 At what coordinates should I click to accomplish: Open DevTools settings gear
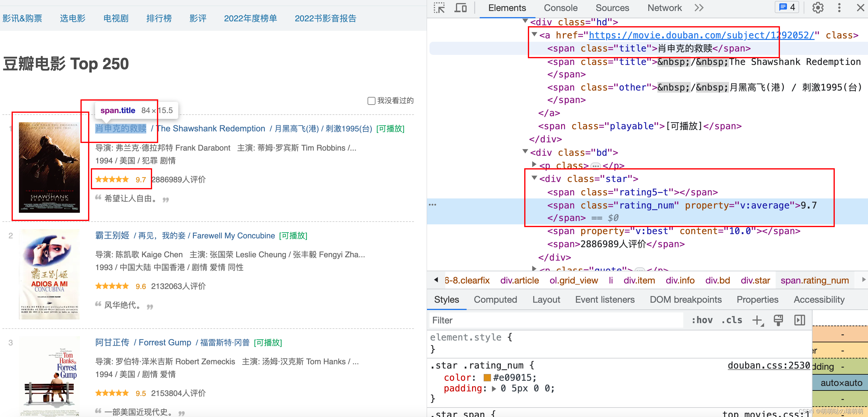pos(817,8)
